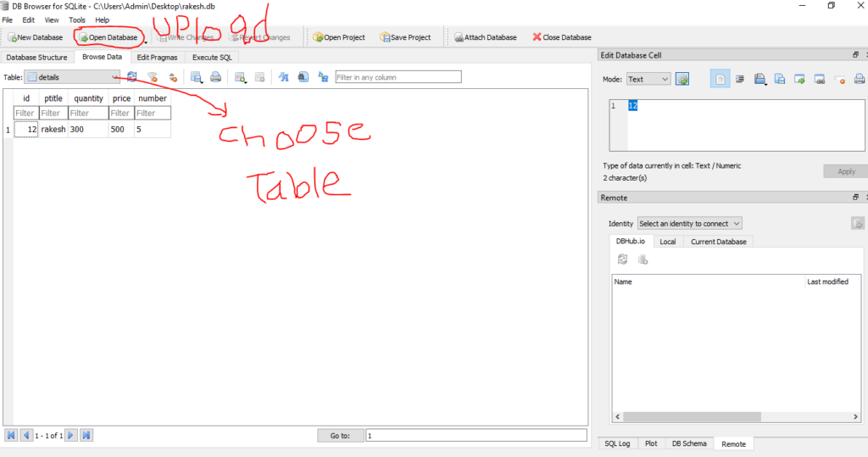Switch to the Edit Pragmas tab
Image resolution: width=868 pixels, height=457 pixels.
pyautogui.click(x=157, y=57)
